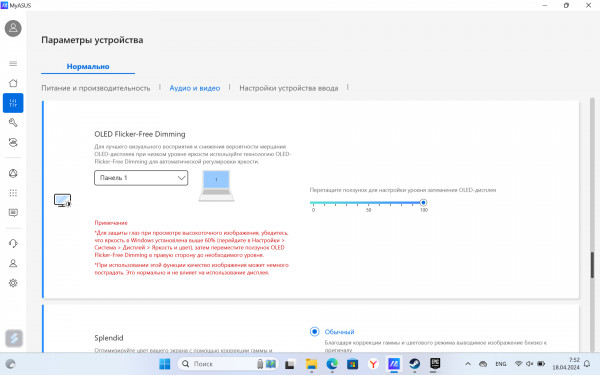
Task: Open Microsoft Store from taskbar
Action: [352, 364]
